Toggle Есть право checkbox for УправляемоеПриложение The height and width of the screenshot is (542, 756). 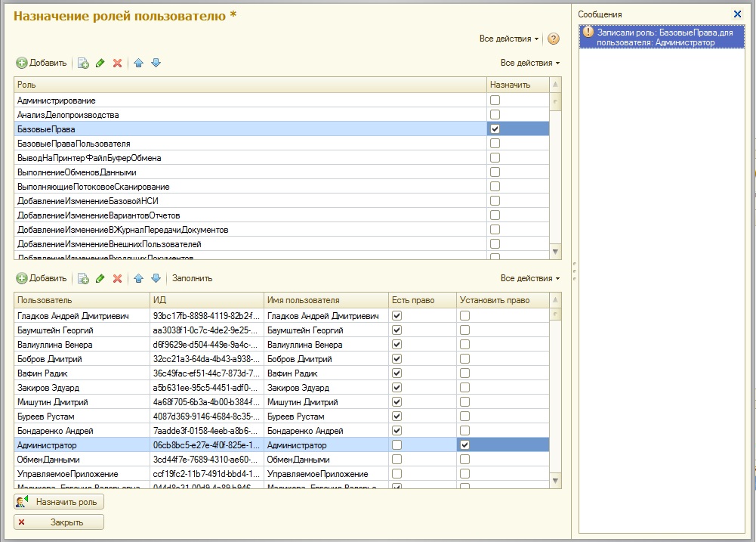[x=397, y=474]
